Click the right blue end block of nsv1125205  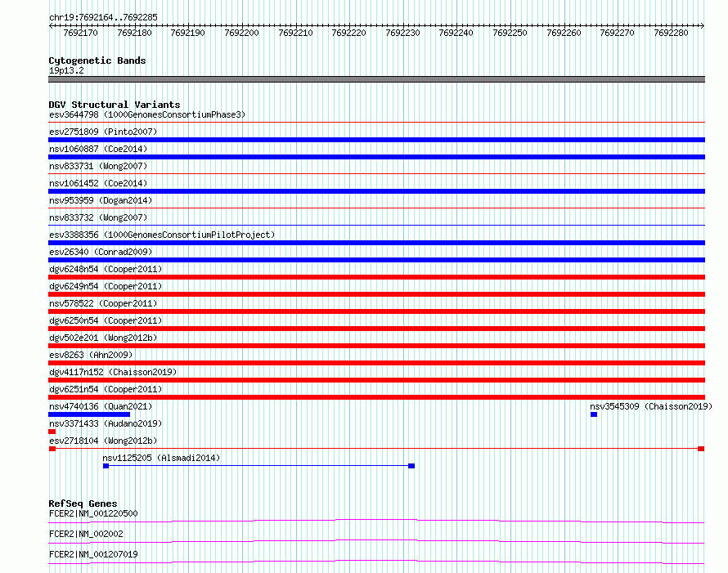click(411, 466)
